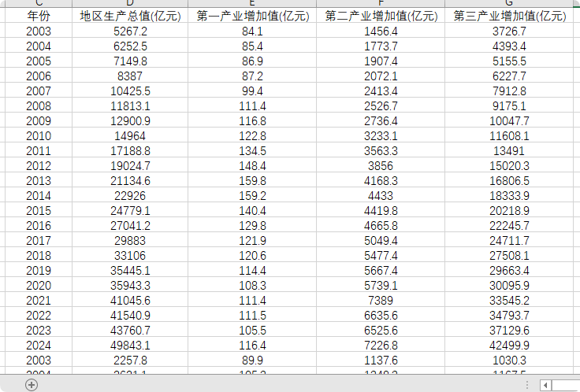
Task: Select the cell containing 2257.8
Action: click(130, 361)
